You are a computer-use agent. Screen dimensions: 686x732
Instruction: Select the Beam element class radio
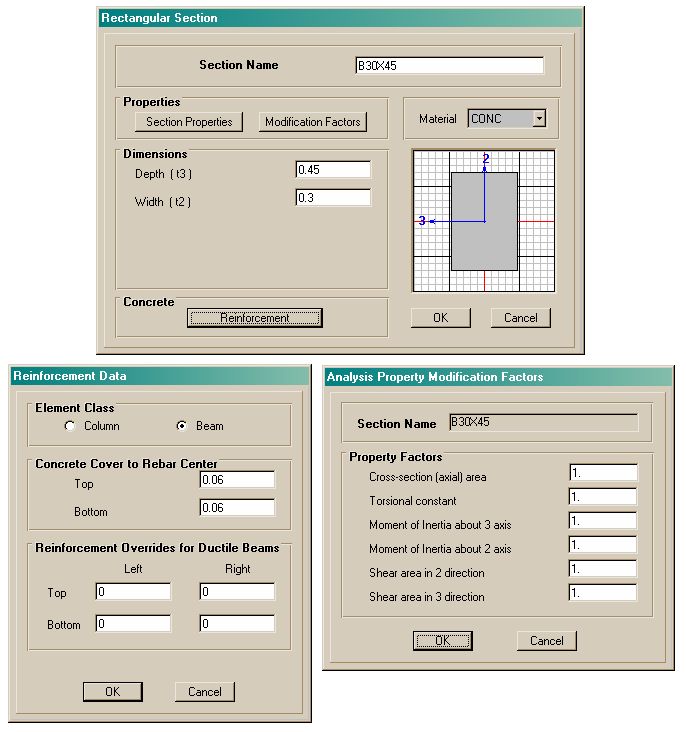point(182,426)
